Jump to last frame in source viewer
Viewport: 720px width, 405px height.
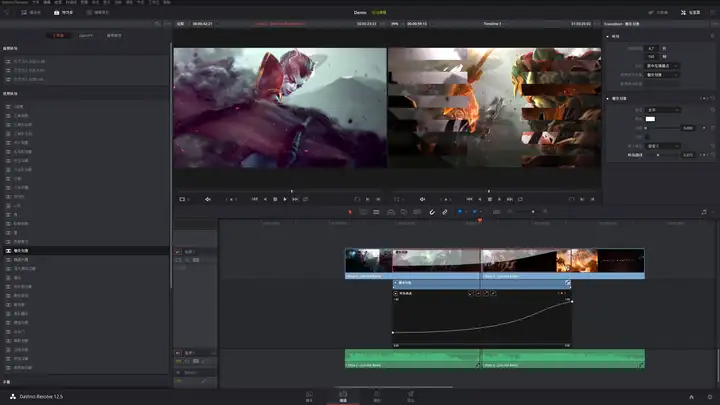click(295, 199)
